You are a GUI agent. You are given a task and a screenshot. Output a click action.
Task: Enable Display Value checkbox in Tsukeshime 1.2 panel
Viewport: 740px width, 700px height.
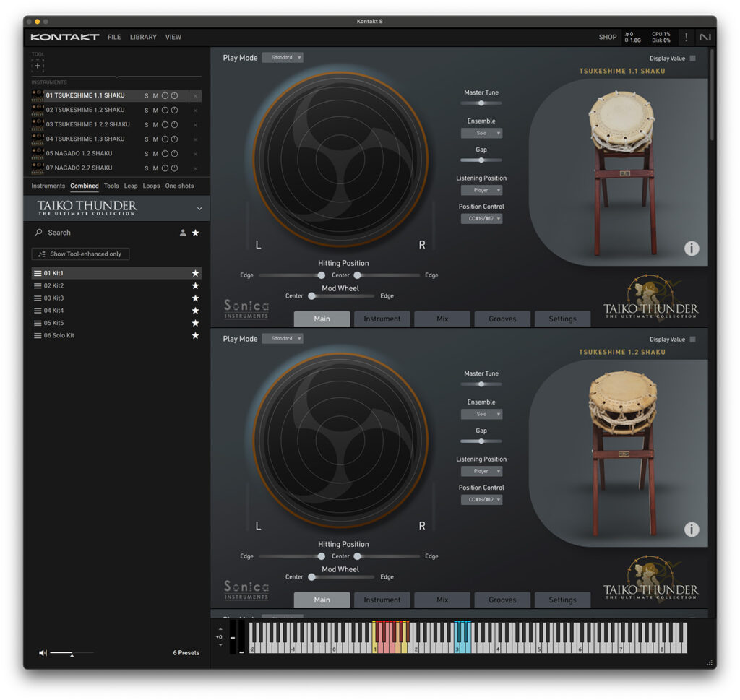coord(693,339)
